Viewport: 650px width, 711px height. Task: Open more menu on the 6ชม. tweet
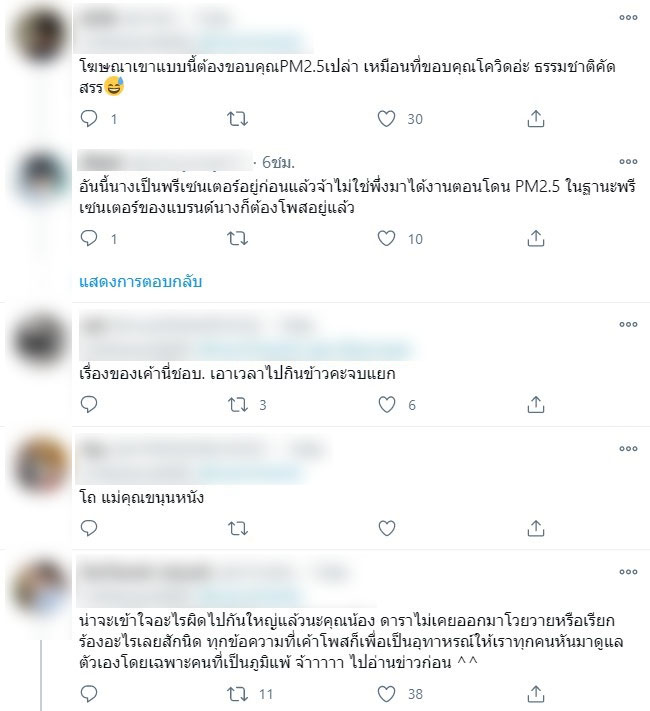pos(628,161)
